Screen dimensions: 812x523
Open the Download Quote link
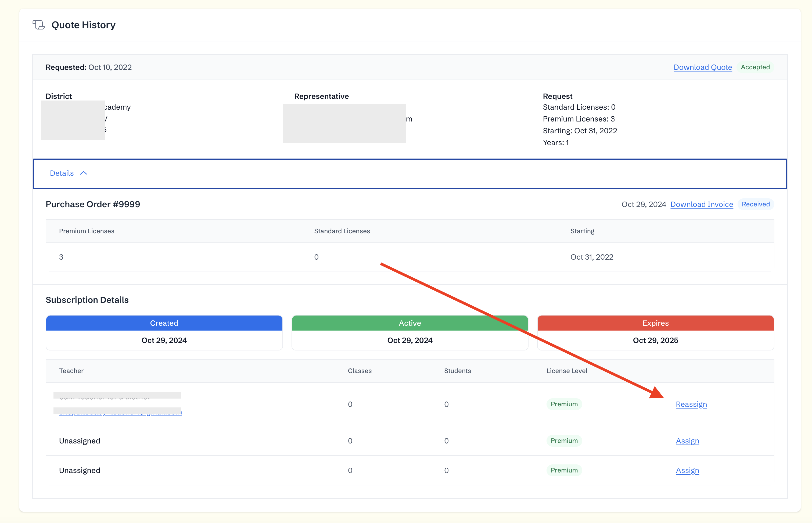coord(702,67)
